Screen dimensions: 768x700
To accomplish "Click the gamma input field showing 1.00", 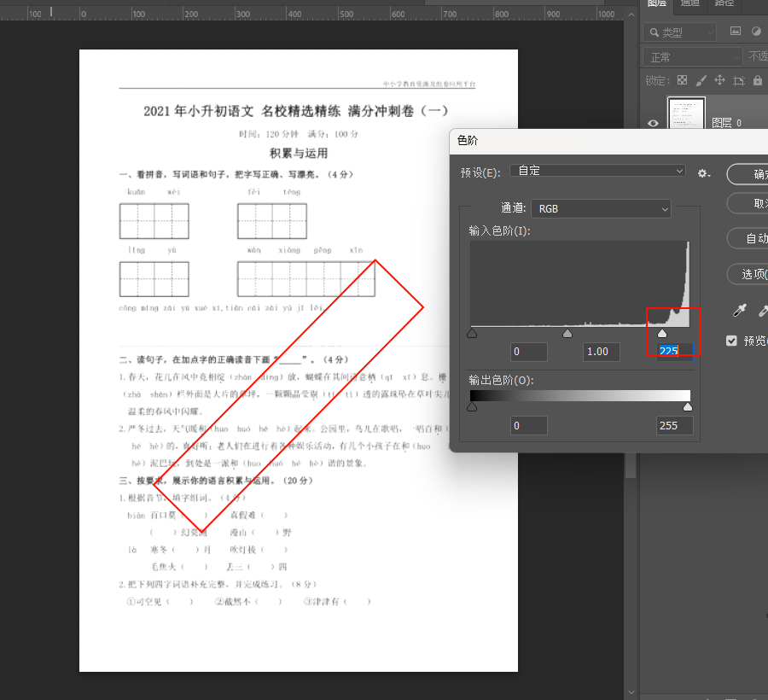I will [x=601, y=352].
